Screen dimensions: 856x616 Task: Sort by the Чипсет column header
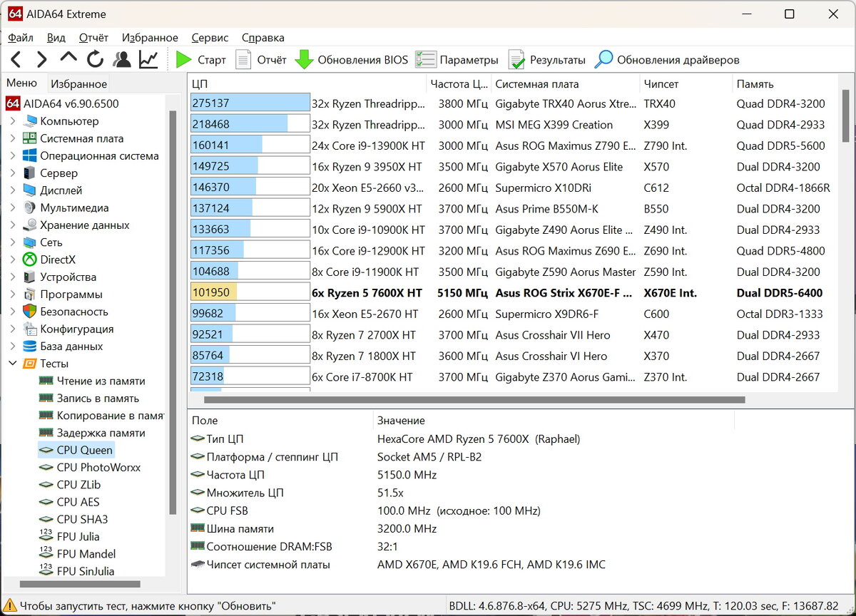(686, 84)
